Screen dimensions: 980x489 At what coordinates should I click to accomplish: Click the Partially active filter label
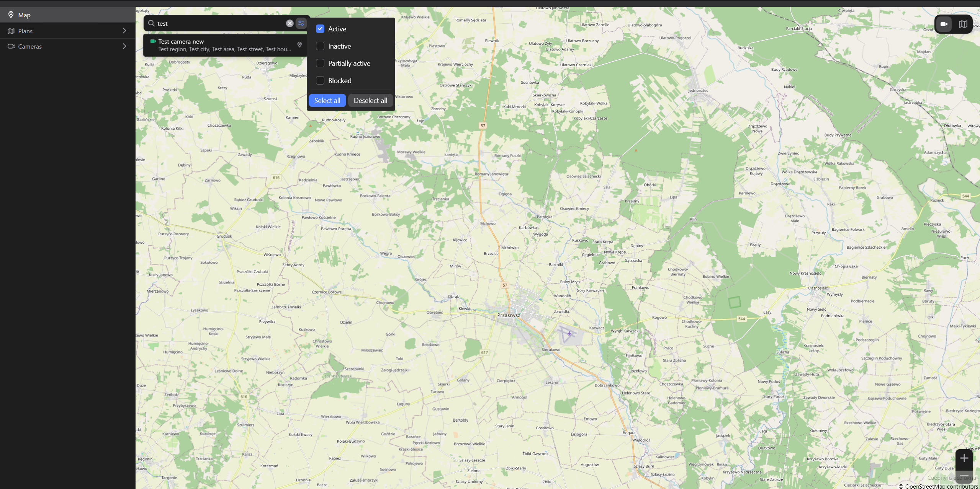point(349,63)
